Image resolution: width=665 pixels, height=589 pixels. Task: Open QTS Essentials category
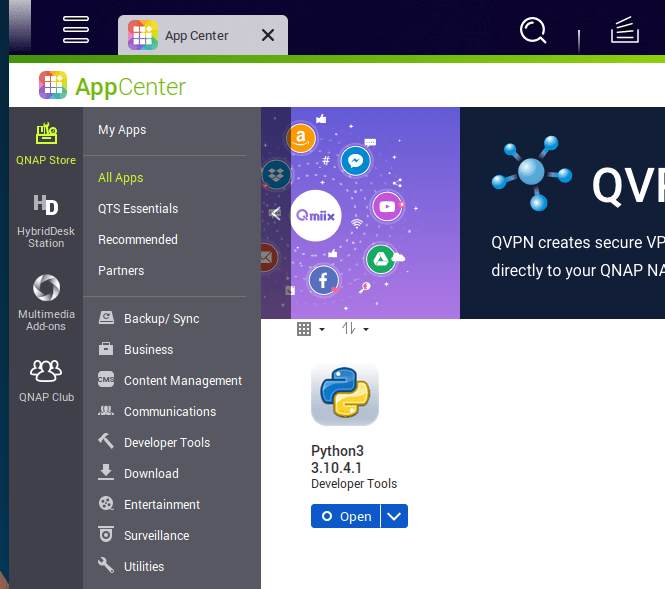pyautogui.click(x=138, y=209)
